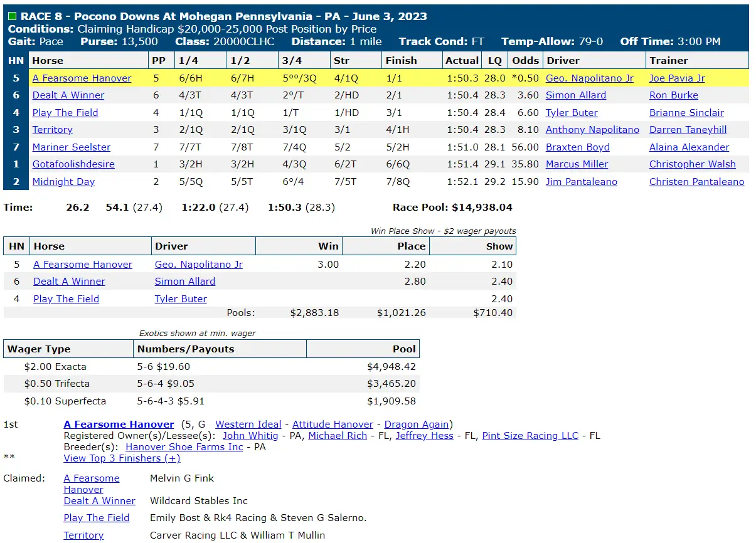
Task: Open Tyler Buter in payouts table
Action: point(181,299)
